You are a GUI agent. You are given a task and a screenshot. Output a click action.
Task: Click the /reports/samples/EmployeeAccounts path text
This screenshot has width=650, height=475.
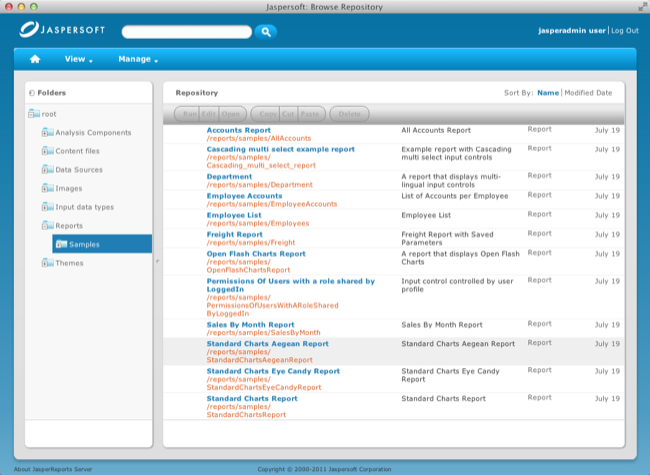(272, 204)
